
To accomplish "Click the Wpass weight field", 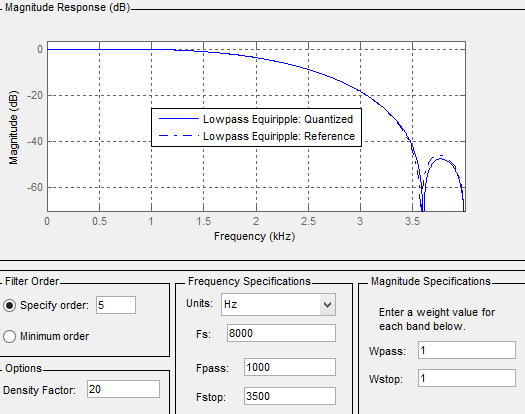I will 467,350.
